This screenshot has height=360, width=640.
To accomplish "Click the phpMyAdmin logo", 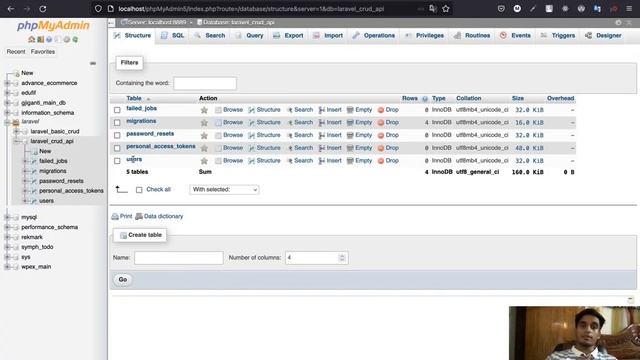I will tap(53, 25).
